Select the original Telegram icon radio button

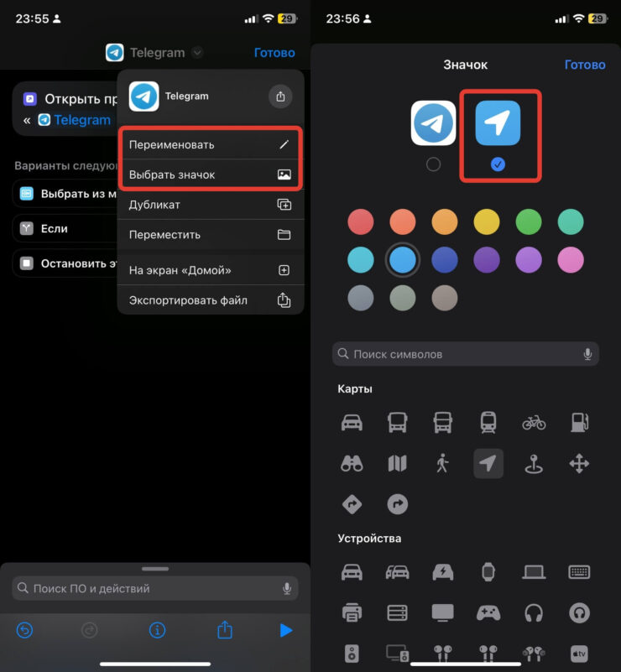pos(433,164)
